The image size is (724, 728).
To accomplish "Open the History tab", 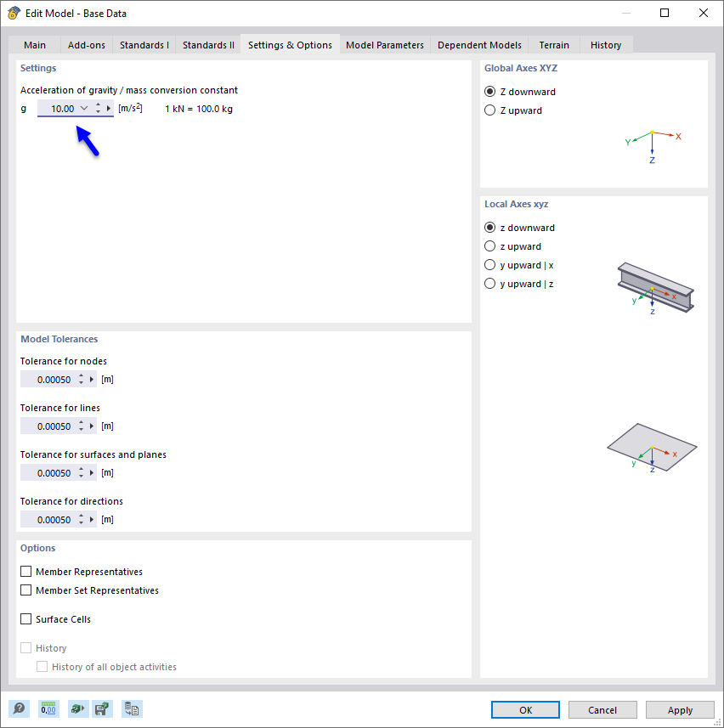I will tap(606, 45).
